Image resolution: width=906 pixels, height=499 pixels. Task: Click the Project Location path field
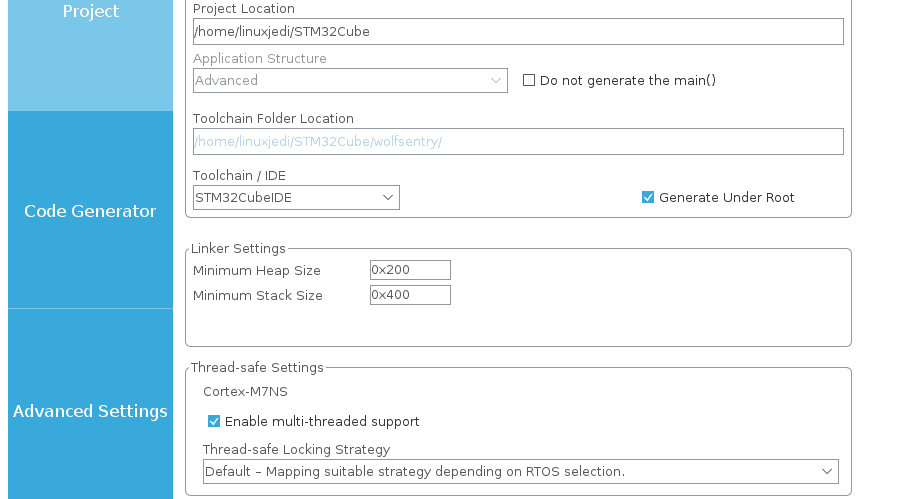(518, 31)
